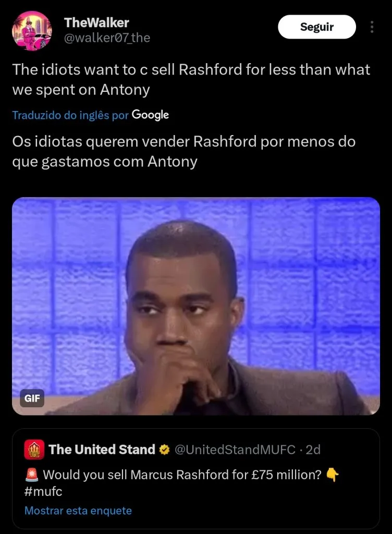Image resolution: width=392 pixels, height=534 pixels.
Task: Click 'Mostrar esta enquete' link
Action: [78, 511]
